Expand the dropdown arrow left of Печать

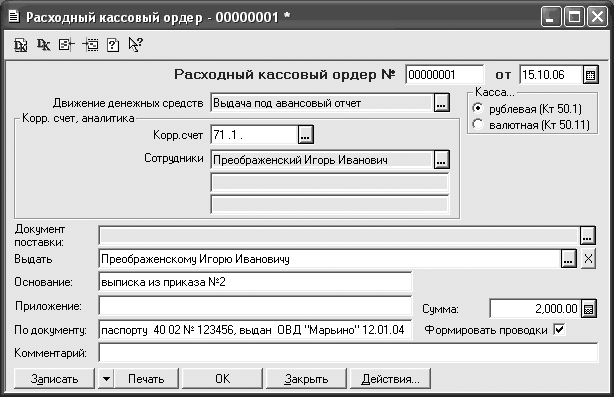106,379
